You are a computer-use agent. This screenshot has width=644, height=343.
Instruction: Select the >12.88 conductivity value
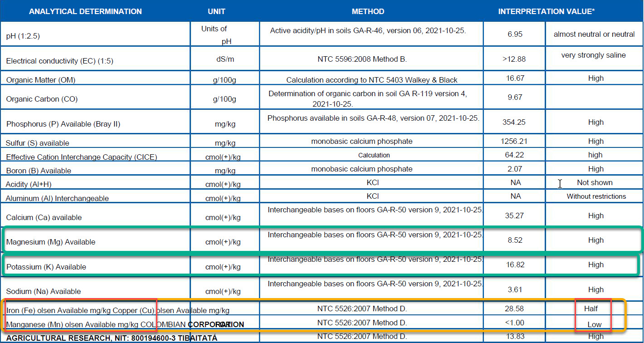pos(514,59)
